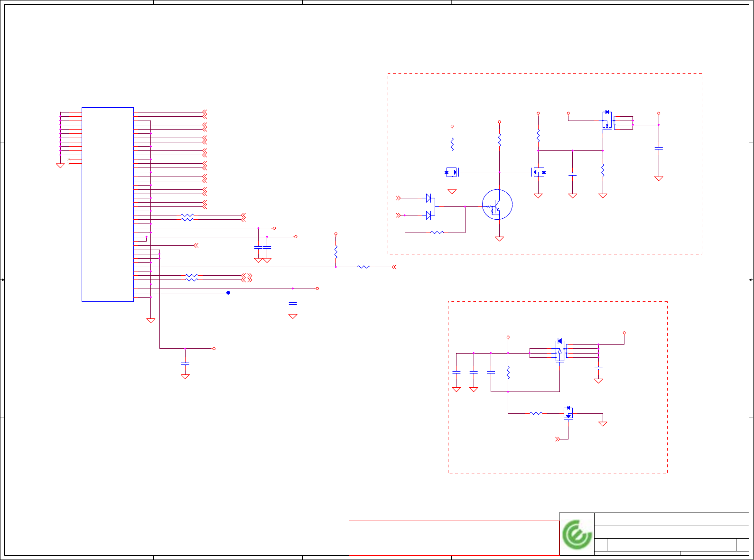The width and height of the screenshot is (754, 560).
Task: Click the ground symbol directly below the connector
Action: click(151, 320)
